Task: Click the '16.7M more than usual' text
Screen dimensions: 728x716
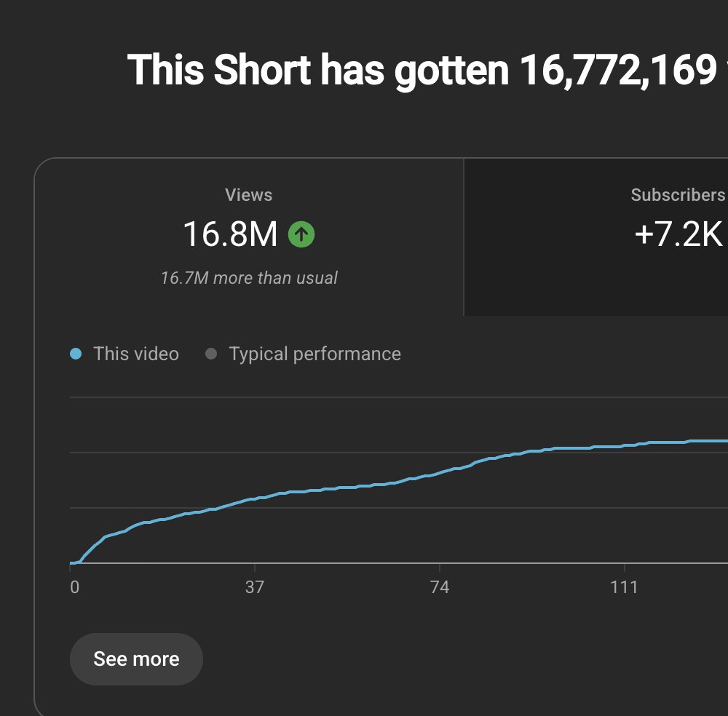Action: pyautogui.click(x=249, y=278)
